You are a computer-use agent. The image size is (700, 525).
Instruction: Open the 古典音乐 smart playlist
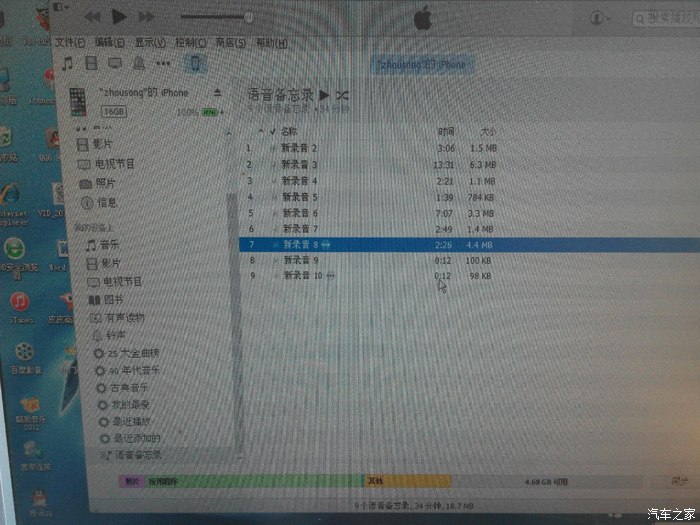point(122,388)
